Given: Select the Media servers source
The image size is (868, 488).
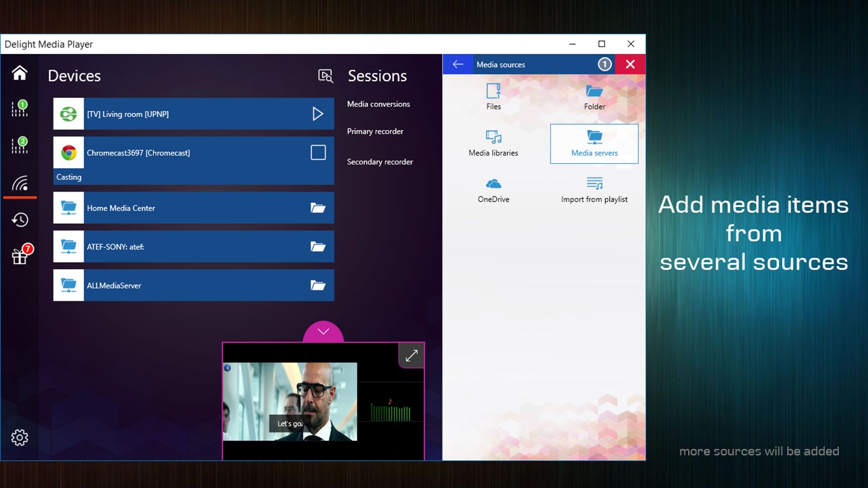Looking at the screenshot, I should coord(594,143).
